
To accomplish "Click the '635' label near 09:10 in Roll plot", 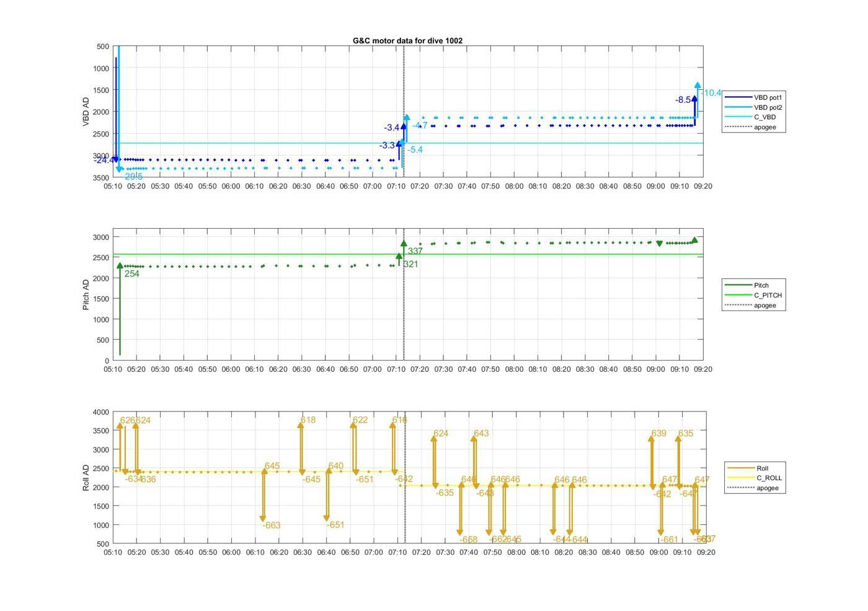I will [x=686, y=434].
